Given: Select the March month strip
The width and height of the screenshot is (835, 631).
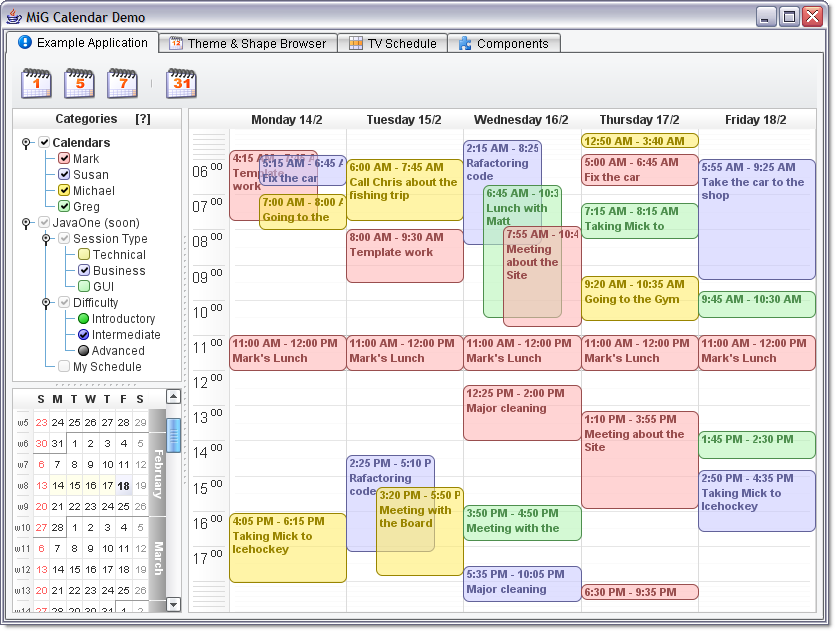Looking at the screenshot, I should tap(158, 558).
